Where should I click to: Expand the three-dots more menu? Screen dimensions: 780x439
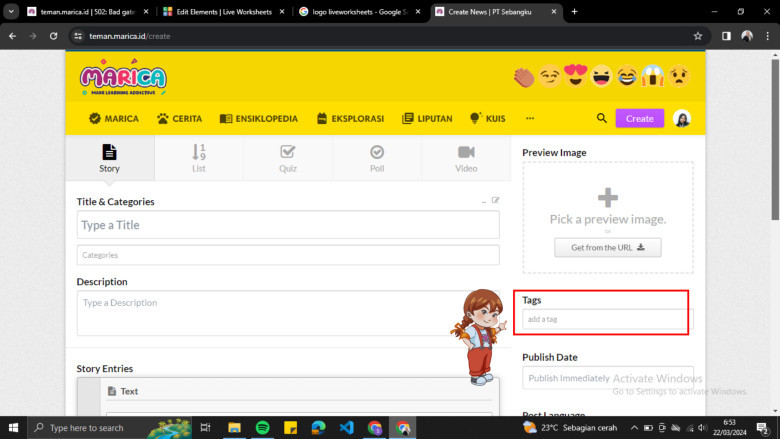click(x=530, y=118)
